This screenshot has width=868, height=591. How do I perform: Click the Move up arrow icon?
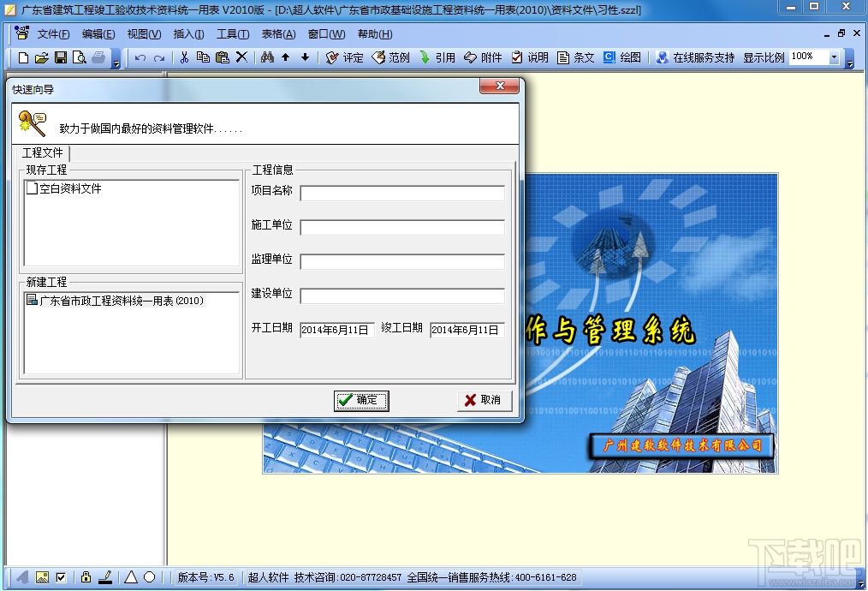click(286, 57)
